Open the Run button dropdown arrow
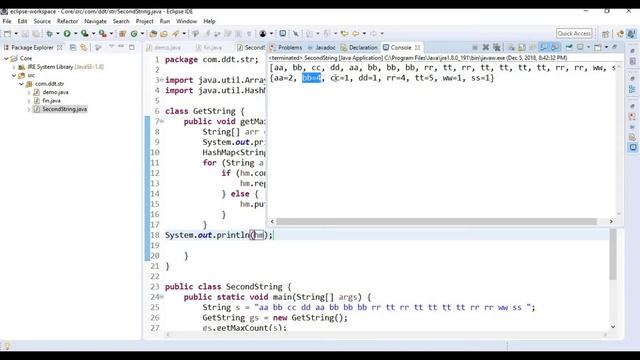 (76, 33)
